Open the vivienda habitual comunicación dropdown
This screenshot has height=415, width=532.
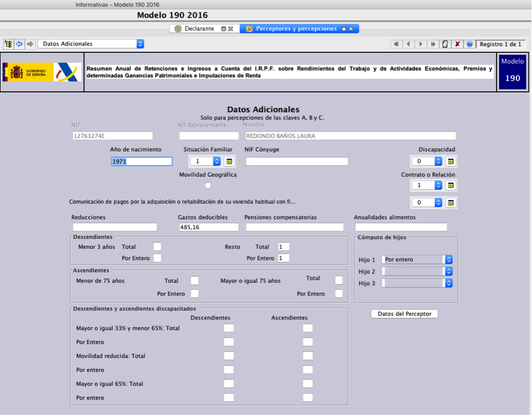427,202
